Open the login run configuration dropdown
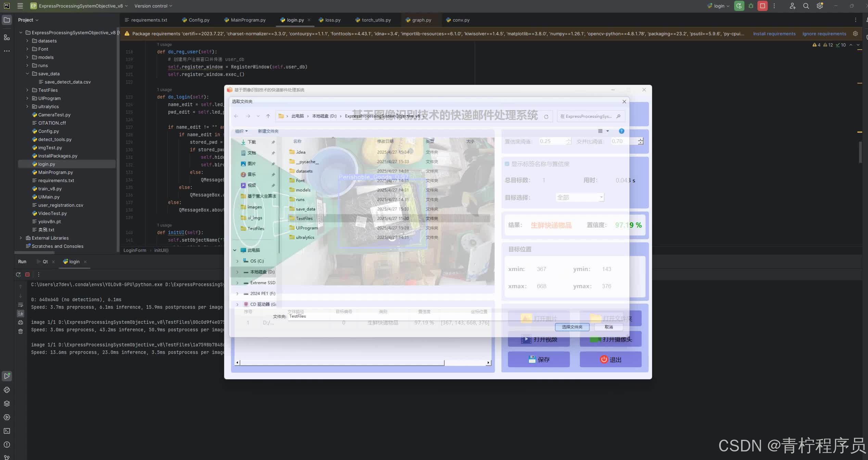Screen dimensions: 868x460 point(718,6)
